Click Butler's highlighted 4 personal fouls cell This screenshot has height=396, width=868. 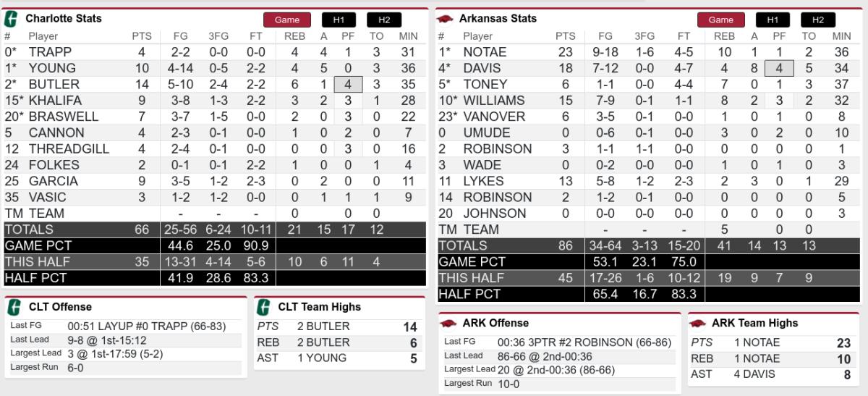pos(348,84)
